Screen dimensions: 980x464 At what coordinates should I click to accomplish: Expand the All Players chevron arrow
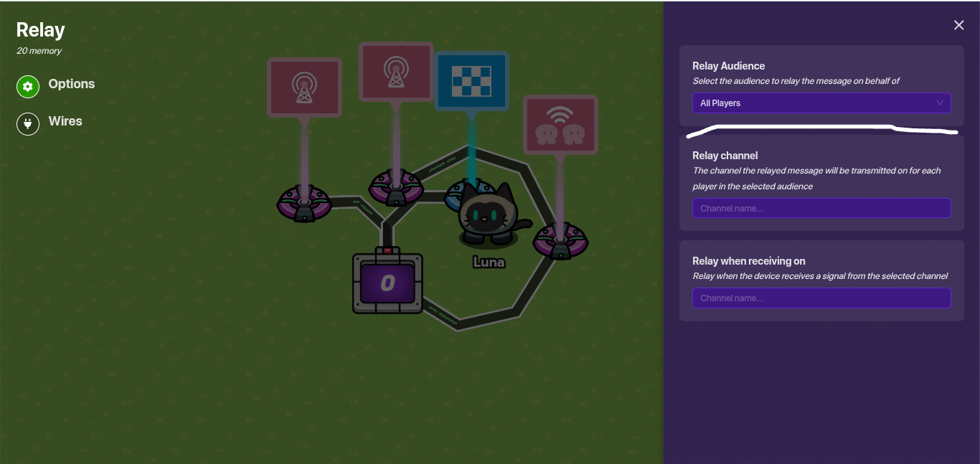click(x=940, y=103)
